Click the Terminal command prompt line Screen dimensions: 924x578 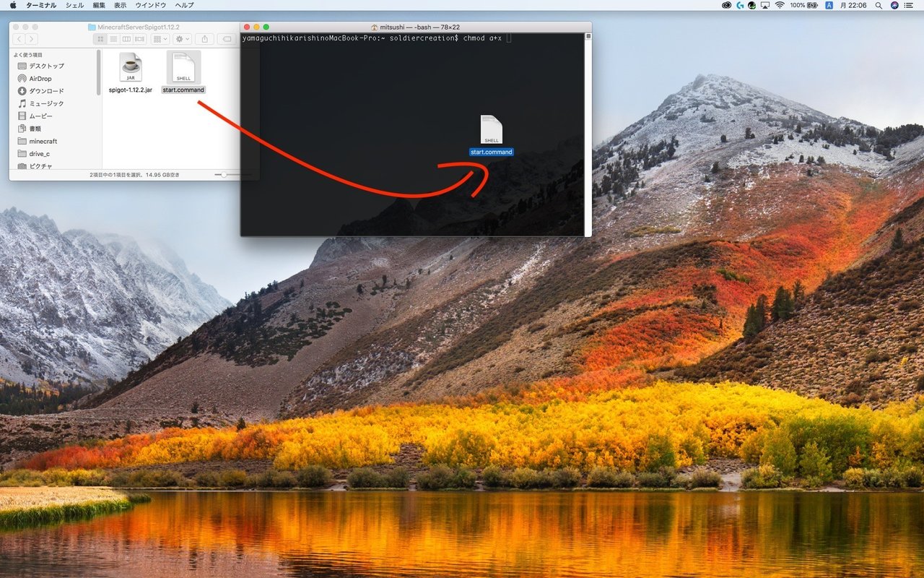coord(376,38)
